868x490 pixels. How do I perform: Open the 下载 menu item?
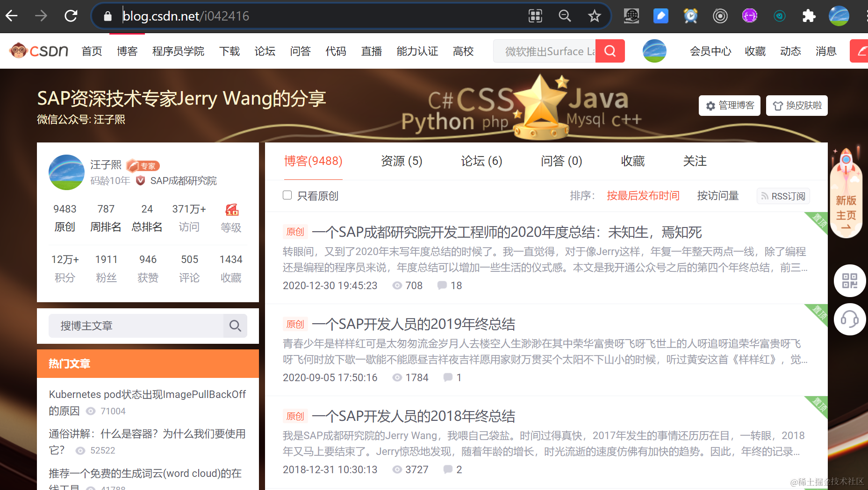pyautogui.click(x=230, y=51)
